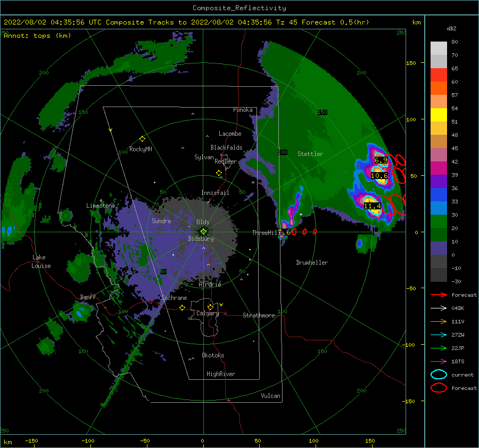Select the red forecast ellipse legend icon
Screen dimensions: 479x448
439,388
